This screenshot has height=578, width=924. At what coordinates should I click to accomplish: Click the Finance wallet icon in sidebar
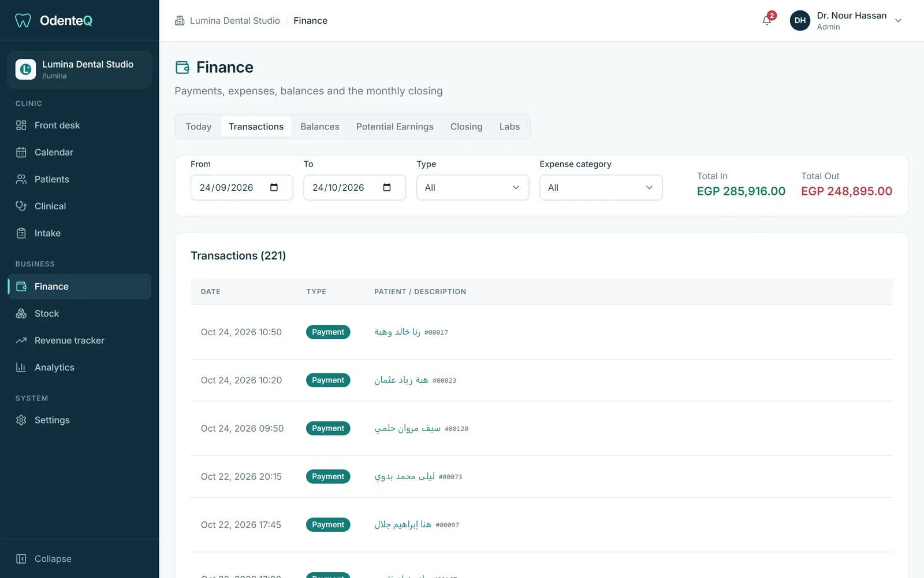click(21, 287)
